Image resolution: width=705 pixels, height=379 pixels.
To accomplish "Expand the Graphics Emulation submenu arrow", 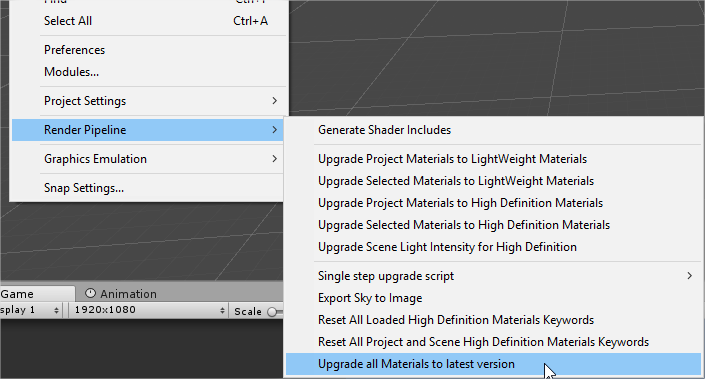I will point(274,159).
